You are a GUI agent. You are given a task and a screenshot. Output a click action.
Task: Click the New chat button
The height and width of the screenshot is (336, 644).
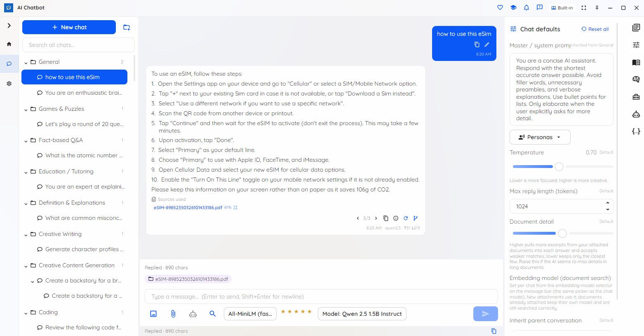[x=69, y=27]
